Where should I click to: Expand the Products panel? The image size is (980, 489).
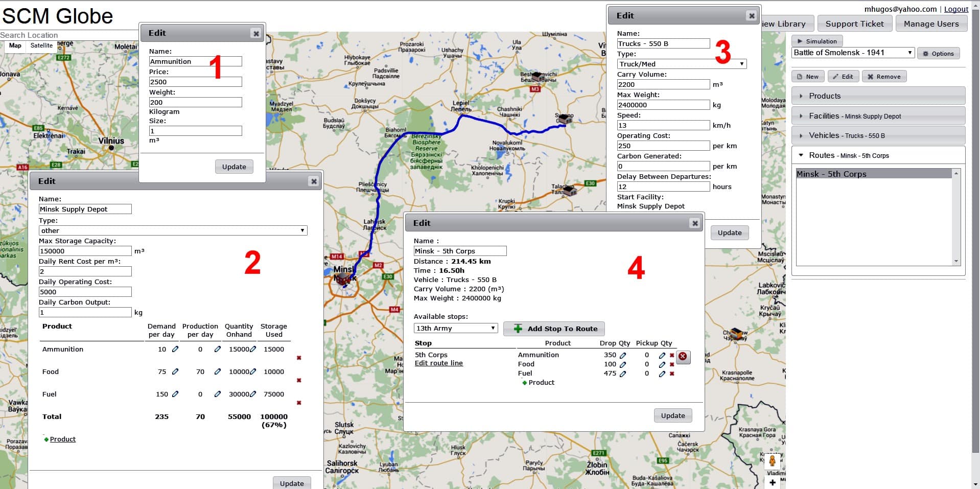(x=878, y=96)
